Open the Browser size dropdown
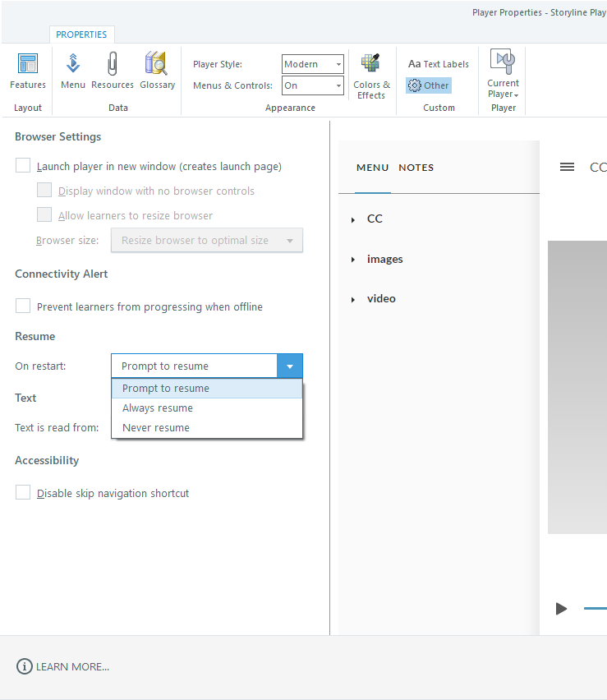This screenshot has width=607, height=700. click(207, 240)
